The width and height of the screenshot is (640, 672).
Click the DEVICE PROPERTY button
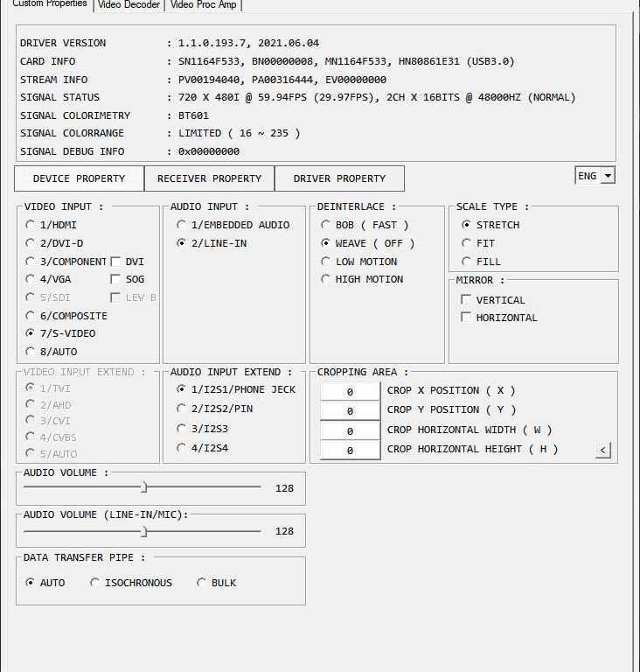[x=79, y=178]
